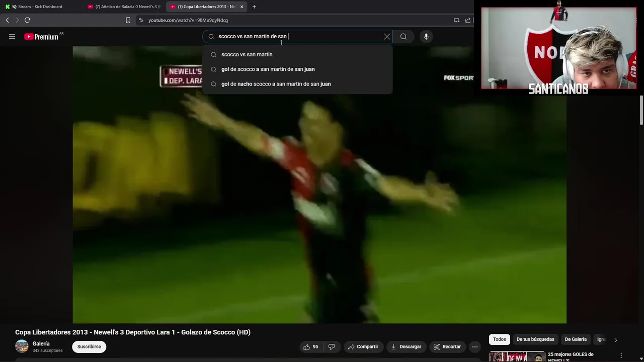The height and width of the screenshot is (362, 644).
Task: Click Compartir share button
Action: [x=363, y=347]
